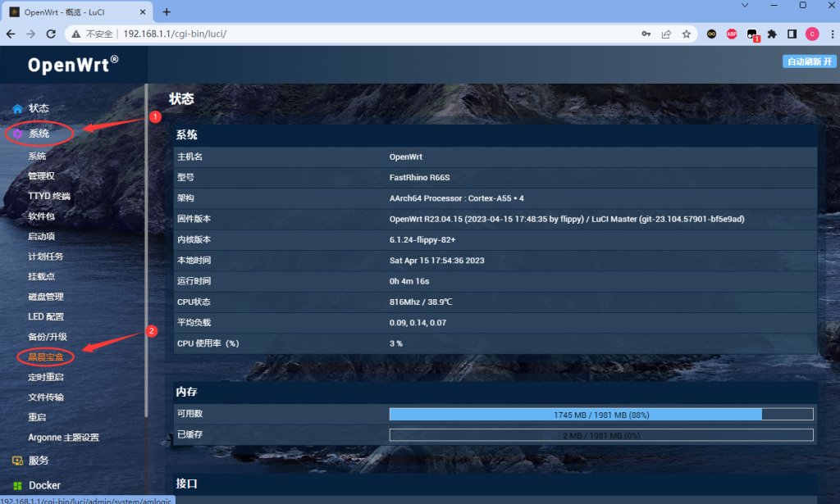840x504 pixels.
Task: Collapse the 系统 menu section
Action: click(x=39, y=134)
